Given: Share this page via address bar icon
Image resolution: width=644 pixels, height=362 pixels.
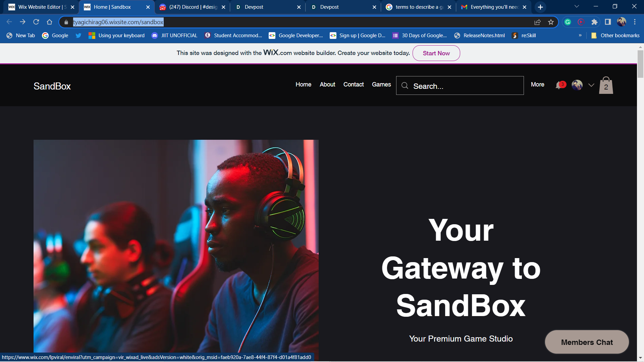Looking at the screenshot, I should (537, 22).
